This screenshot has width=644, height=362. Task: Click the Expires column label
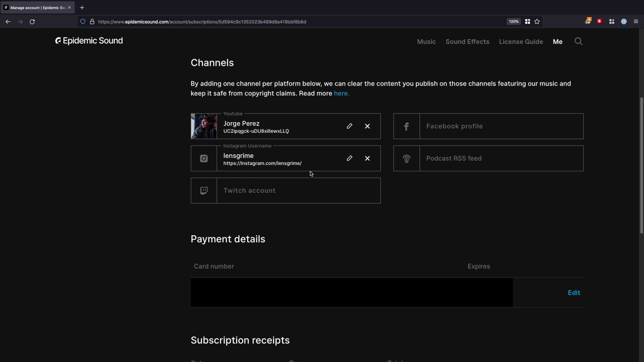pos(478,266)
